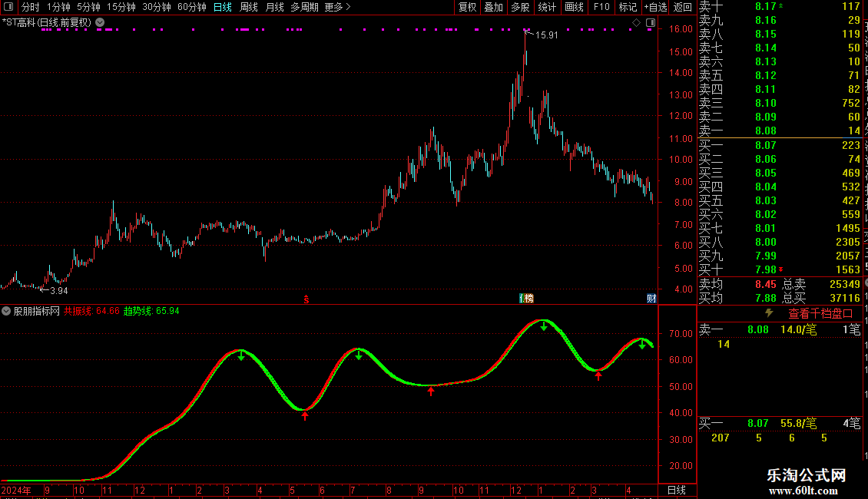Click the 多股 button
868x499 pixels.
(x=520, y=7)
